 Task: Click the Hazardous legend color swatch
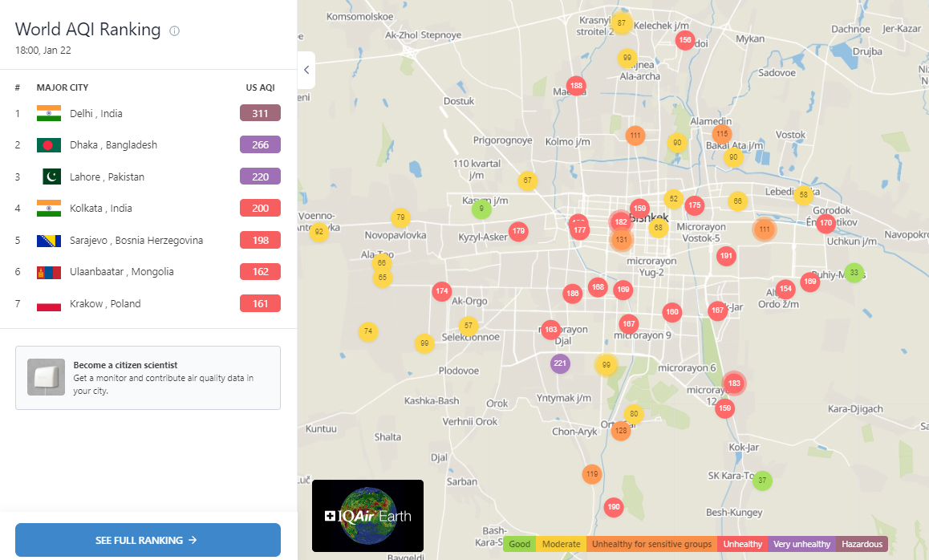862,544
